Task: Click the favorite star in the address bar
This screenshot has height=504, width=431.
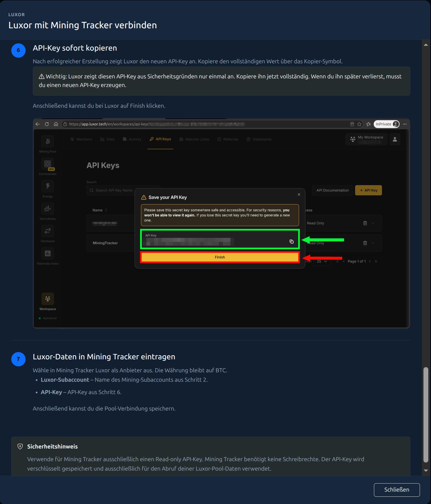Action: [x=359, y=124]
